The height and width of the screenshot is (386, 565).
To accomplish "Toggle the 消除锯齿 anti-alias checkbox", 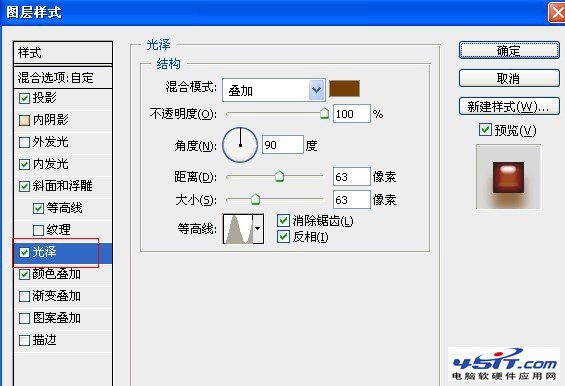I will click(283, 220).
